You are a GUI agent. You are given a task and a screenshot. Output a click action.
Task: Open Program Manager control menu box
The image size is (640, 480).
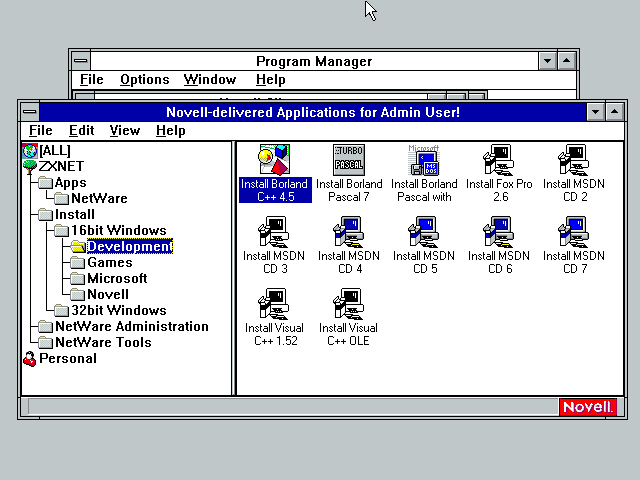click(x=81, y=61)
